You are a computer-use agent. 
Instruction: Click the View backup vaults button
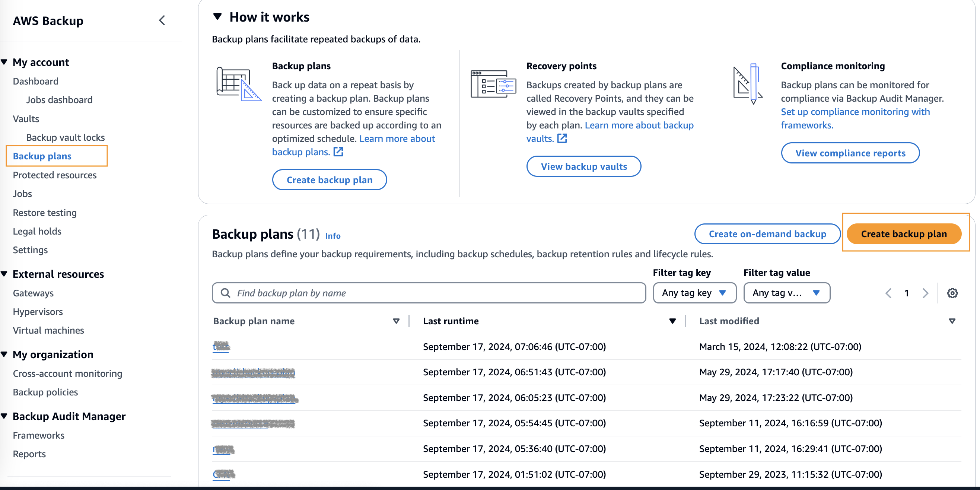pos(583,166)
